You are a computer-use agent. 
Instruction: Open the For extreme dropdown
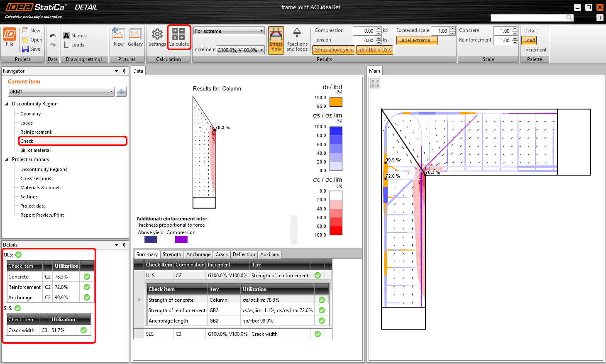(229, 31)
